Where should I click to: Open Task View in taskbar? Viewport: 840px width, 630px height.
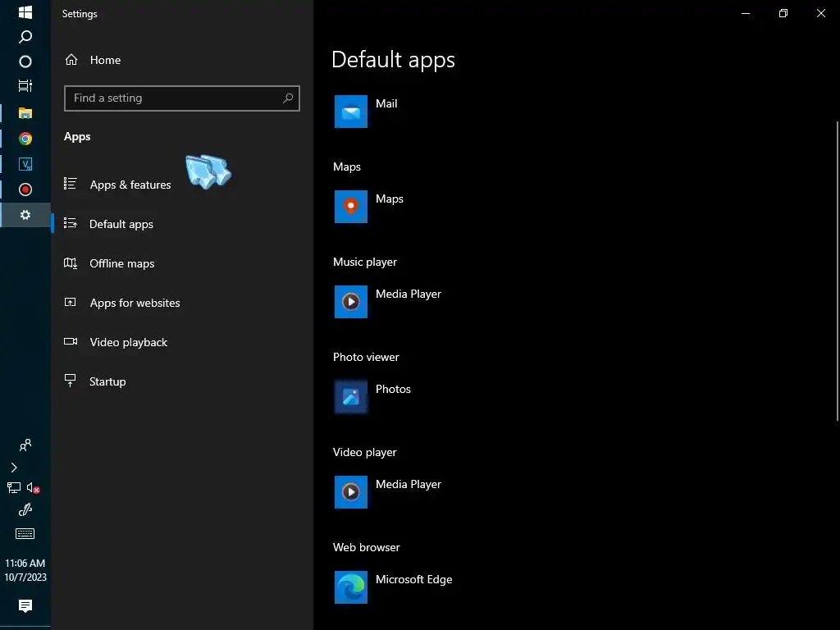[x=25, y=85]
